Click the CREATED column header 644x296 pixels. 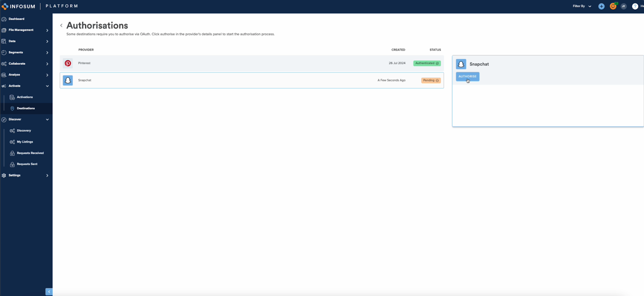pos(398,50)
